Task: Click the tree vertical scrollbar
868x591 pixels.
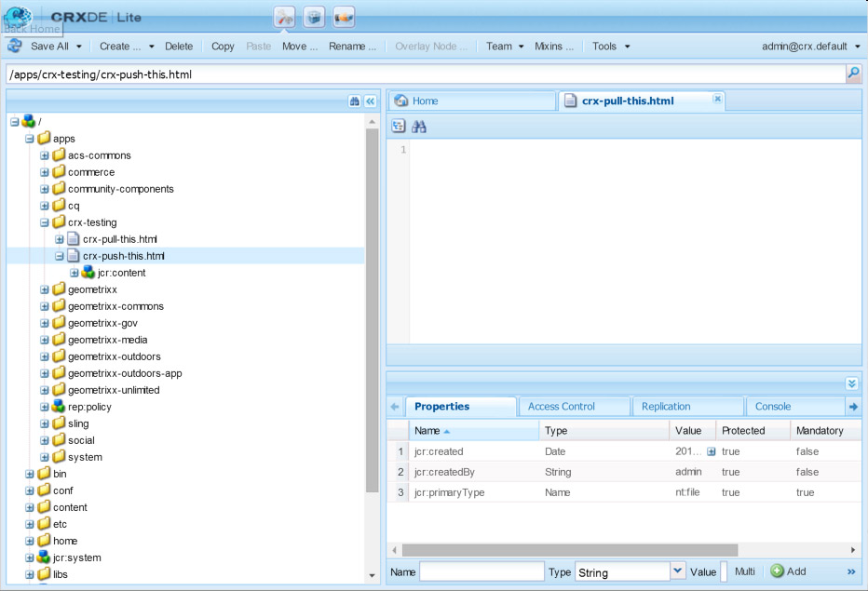Action: click(x=372, y=310)
